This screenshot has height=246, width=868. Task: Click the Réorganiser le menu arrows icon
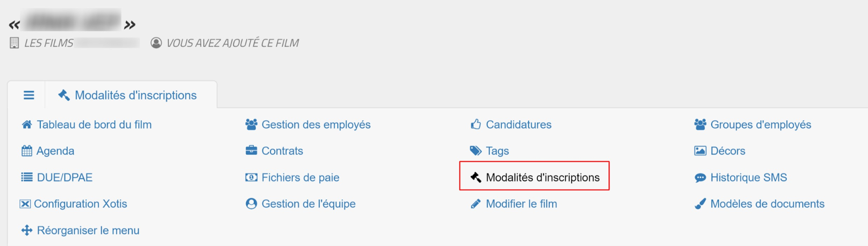pos(27,230)
